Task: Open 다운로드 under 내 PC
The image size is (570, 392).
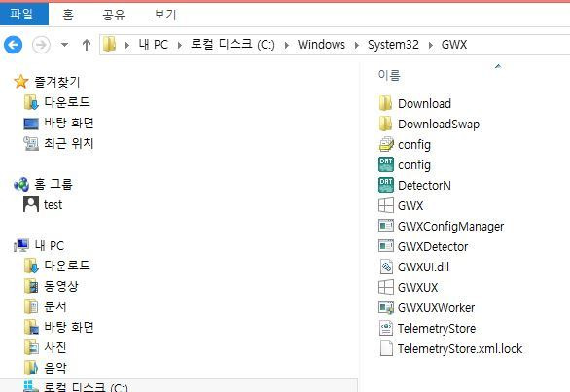Action: pyautogui.click(x=67, y=266)
